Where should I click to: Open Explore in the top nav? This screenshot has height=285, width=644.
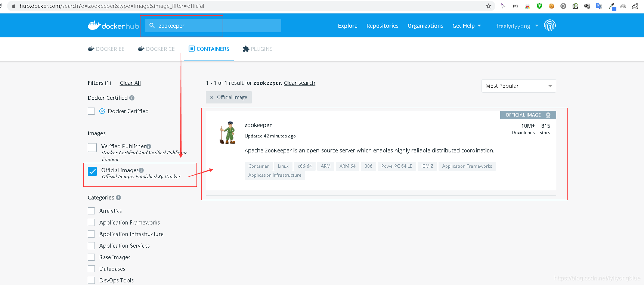pos(347,26)
